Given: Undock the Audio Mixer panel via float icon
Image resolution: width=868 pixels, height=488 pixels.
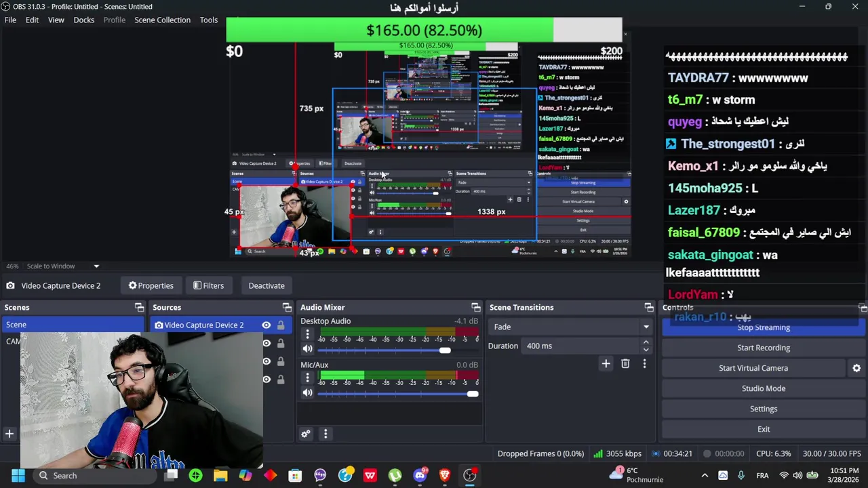Looking at the screenshot, I should point(475,308).
